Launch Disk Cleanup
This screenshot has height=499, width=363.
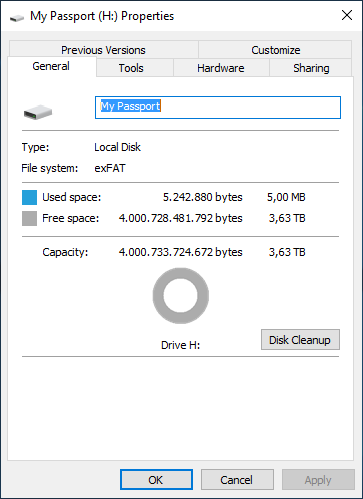300,340
